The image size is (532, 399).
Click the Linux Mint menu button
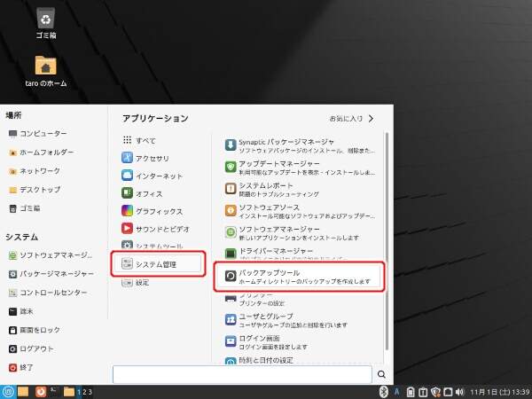click(x=8, y=392)
